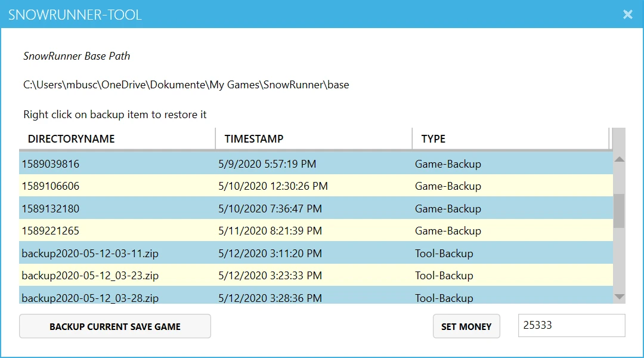The height and width of the screenshot is (358, 644).
Task: Select the Game-Backup dated 5/10/2020 12:30:26 PM
Action: [x=179, y=186]
